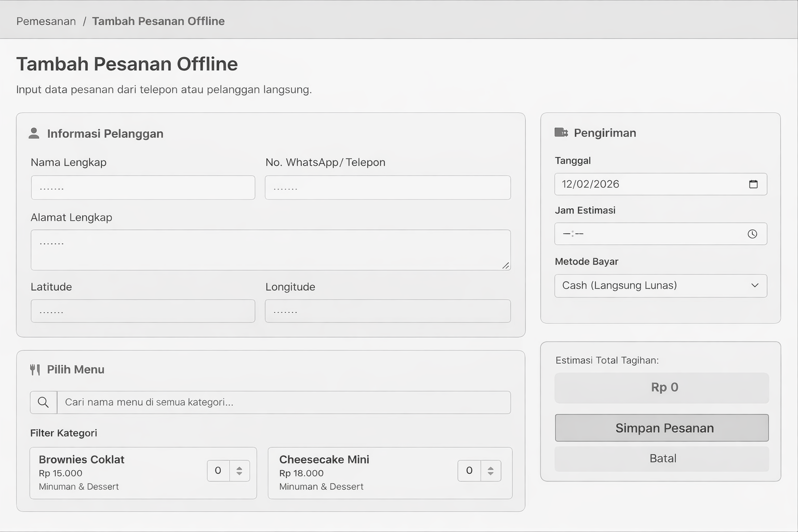The image size is (798, 532).
Task: Click Simpan Pesanan button
Action: (x=661, y=428)
